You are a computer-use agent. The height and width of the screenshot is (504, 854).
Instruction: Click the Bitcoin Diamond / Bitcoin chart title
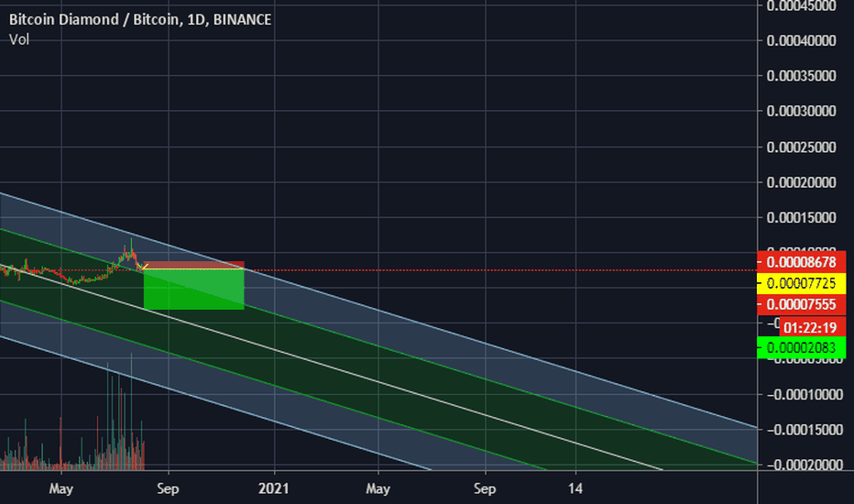tap(140, 19)
